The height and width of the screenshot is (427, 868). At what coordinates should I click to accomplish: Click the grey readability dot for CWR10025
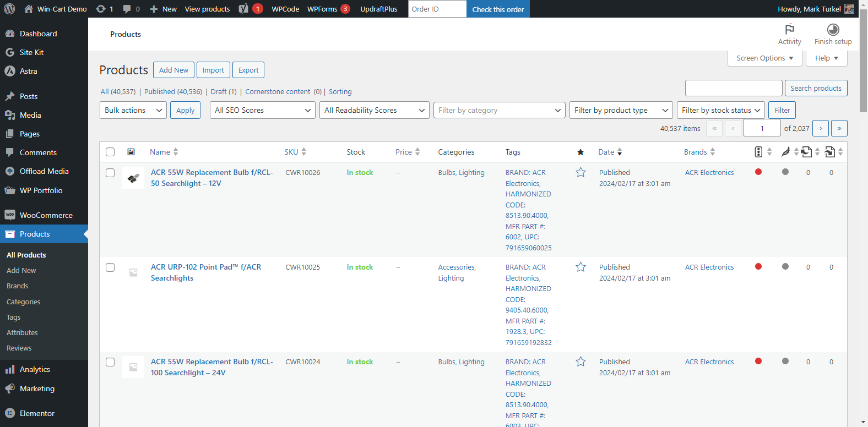pyautogui.click(x=785, y=266)
